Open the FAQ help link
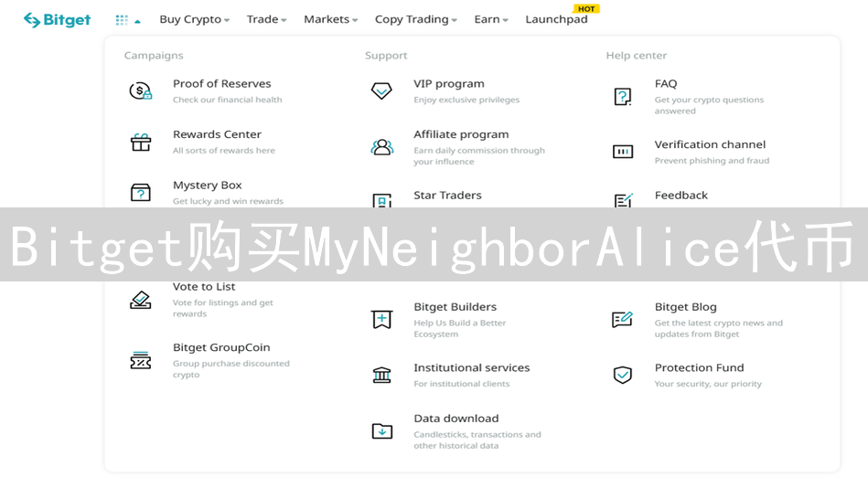 click(x=665, y=83)
